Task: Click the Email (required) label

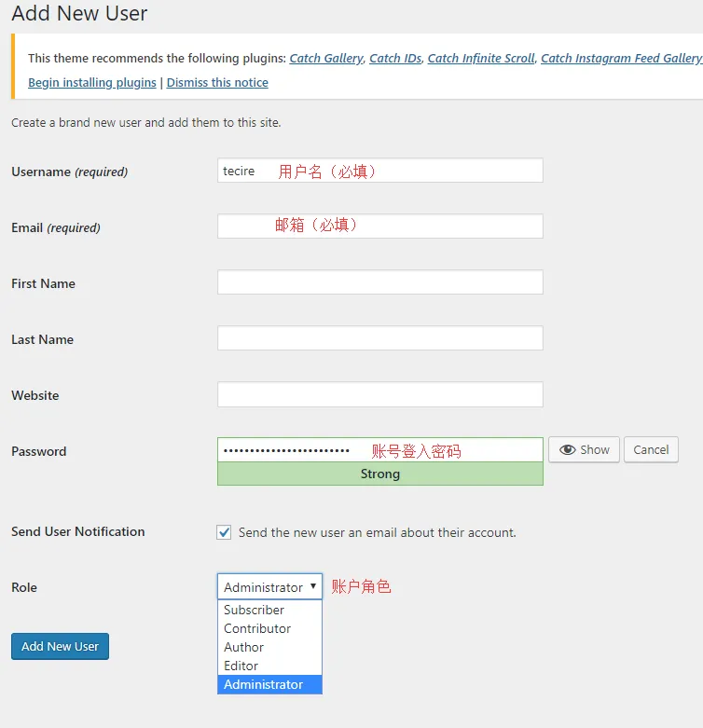Action: (x=56, y=228)
